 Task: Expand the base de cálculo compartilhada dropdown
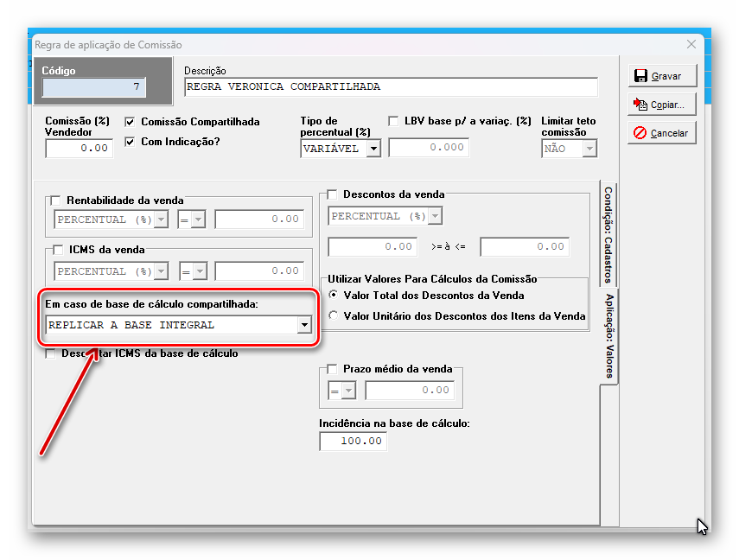point(303,326)
